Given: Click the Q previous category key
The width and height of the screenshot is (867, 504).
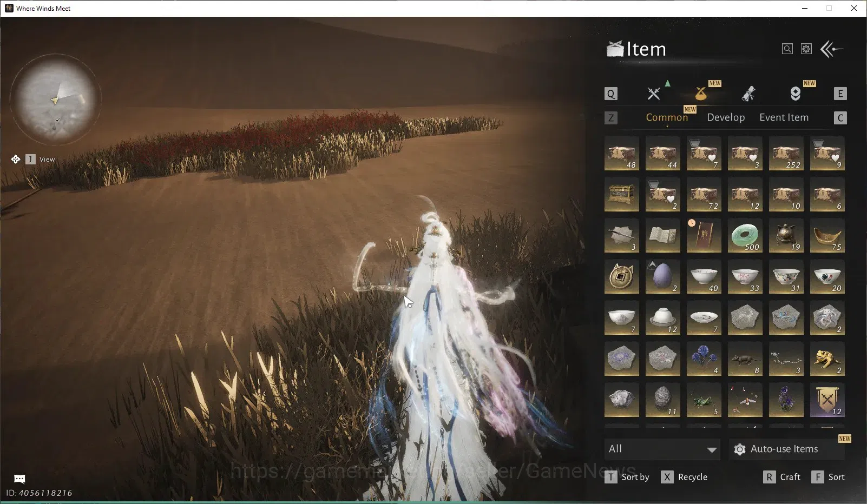Looking at the screenshot, I should click(x=611, y=94).
